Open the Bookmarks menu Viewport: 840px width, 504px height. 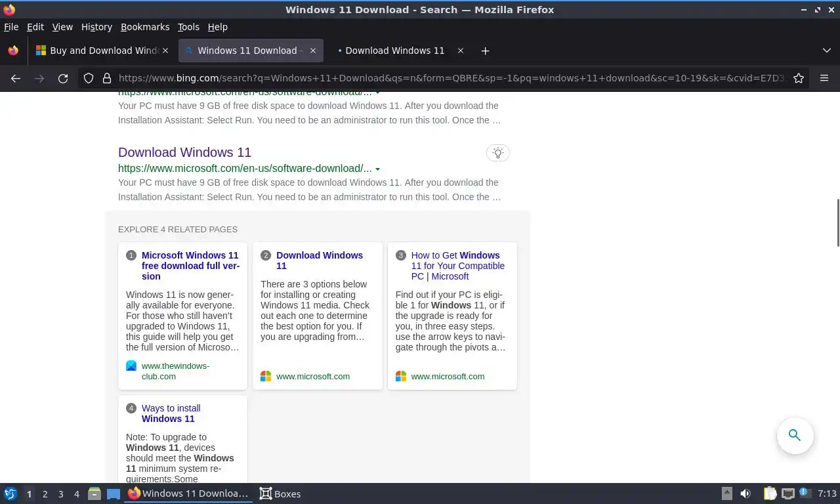[x=145, y=27]
